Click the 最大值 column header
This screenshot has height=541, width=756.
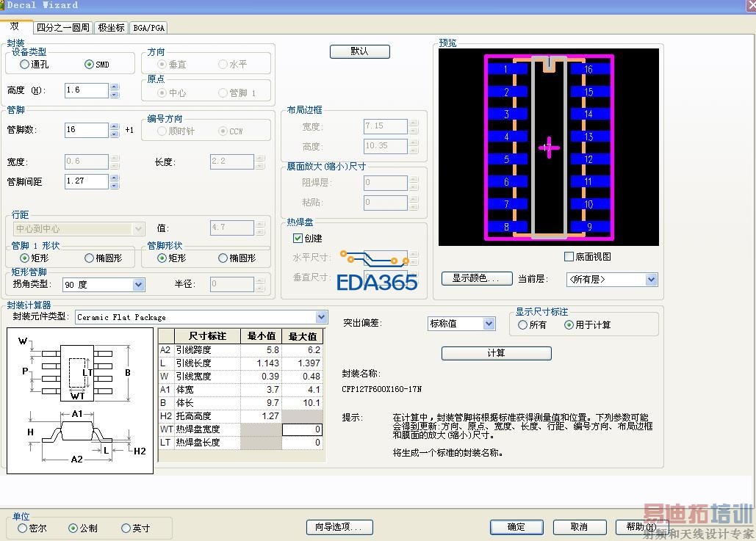click(x=302, y=336)
